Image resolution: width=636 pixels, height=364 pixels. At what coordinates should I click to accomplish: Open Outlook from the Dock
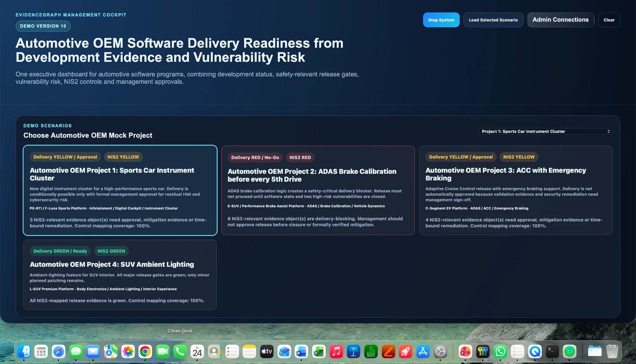tap(284, 352)
